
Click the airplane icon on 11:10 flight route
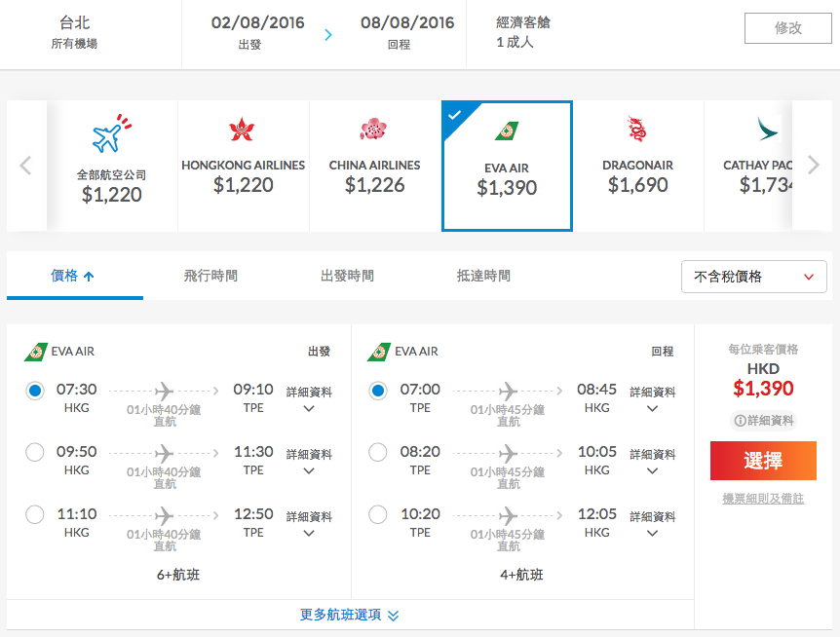pyautogui.click(x=164, y=515)
